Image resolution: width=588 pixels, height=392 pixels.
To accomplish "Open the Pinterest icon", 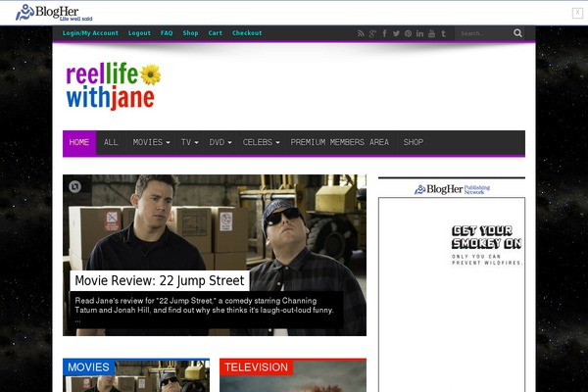I will (x=408, y=33).
